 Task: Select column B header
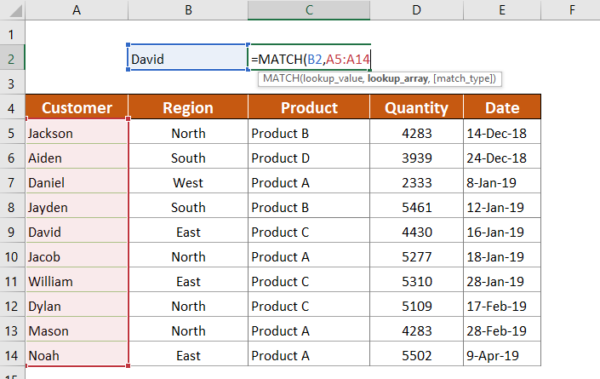click(188, 10)
